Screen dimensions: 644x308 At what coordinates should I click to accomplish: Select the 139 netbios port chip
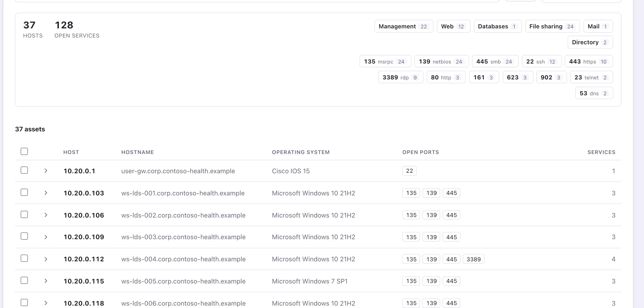point(441,61)
